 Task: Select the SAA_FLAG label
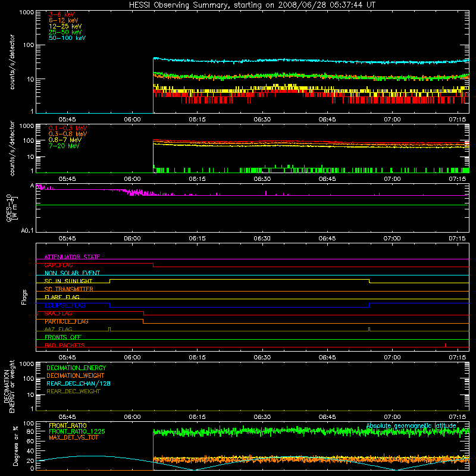58,313
